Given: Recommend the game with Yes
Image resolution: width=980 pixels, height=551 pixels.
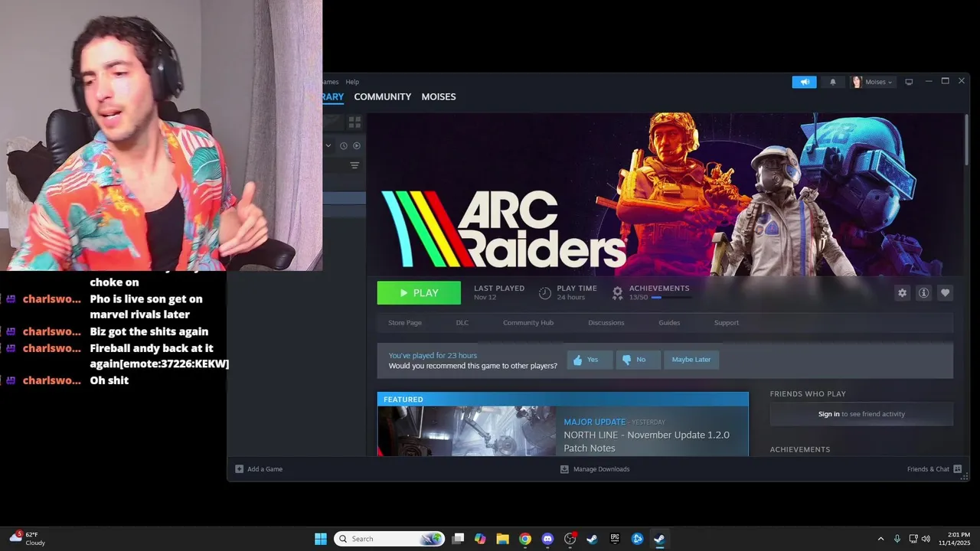Looking at the screenshot, I should pos(590,360).
